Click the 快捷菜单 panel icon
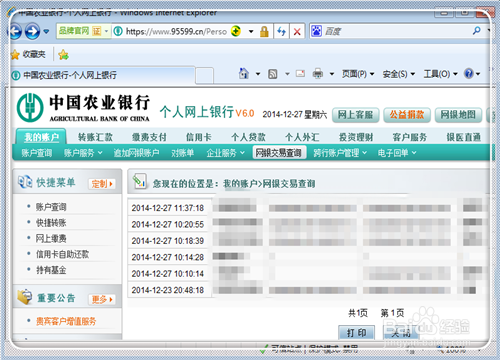The image size is (500, 360). click(x=25, y=182)
